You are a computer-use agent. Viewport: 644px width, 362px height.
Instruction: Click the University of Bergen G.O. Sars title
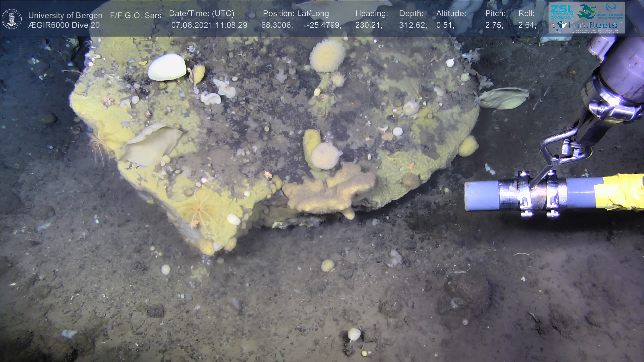coord(95,15)
